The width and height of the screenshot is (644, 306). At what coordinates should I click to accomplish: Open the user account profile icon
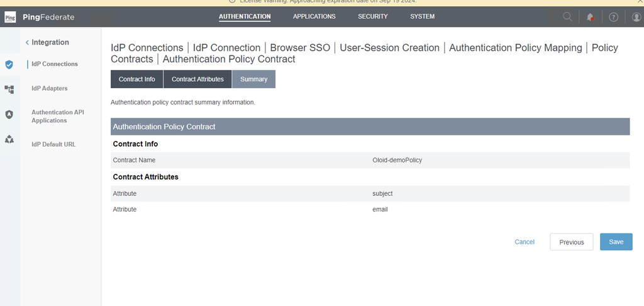(636, 17)
